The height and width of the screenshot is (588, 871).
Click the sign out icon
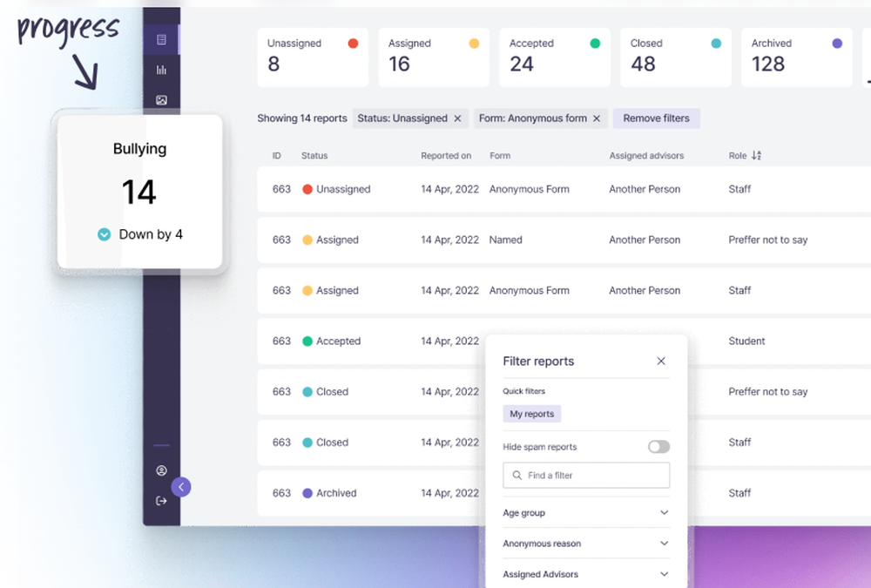[161, 499]
